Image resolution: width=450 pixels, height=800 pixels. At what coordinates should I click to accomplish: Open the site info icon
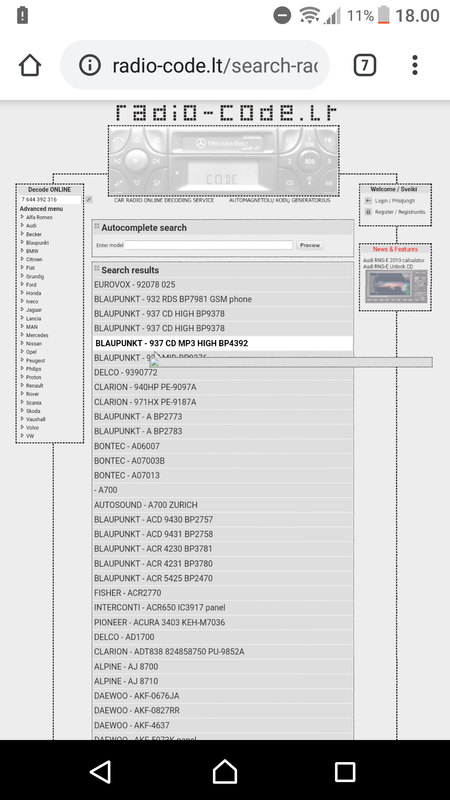90,65
